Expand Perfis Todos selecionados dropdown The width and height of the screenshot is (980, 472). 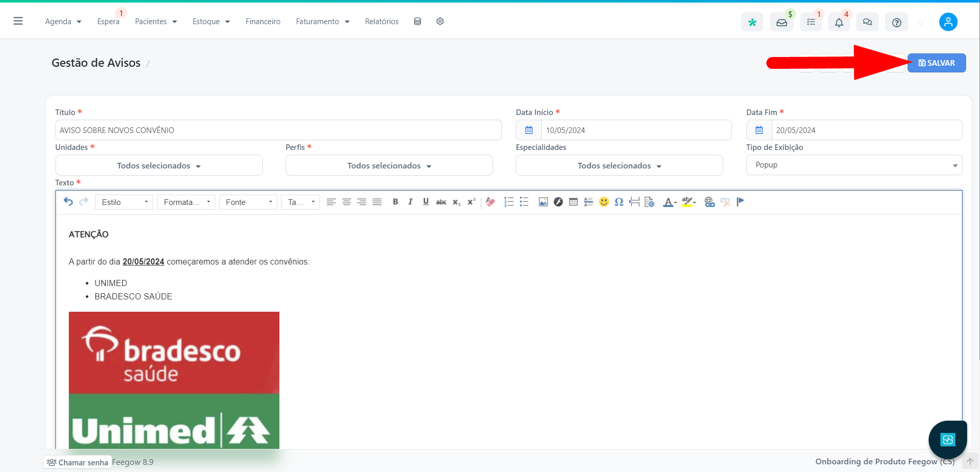click(389, 165)
